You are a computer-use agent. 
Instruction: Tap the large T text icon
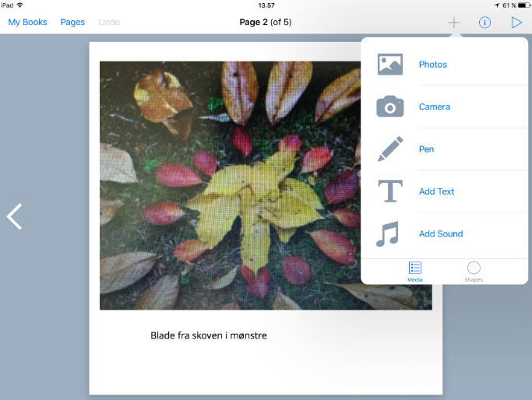(390, 191)
